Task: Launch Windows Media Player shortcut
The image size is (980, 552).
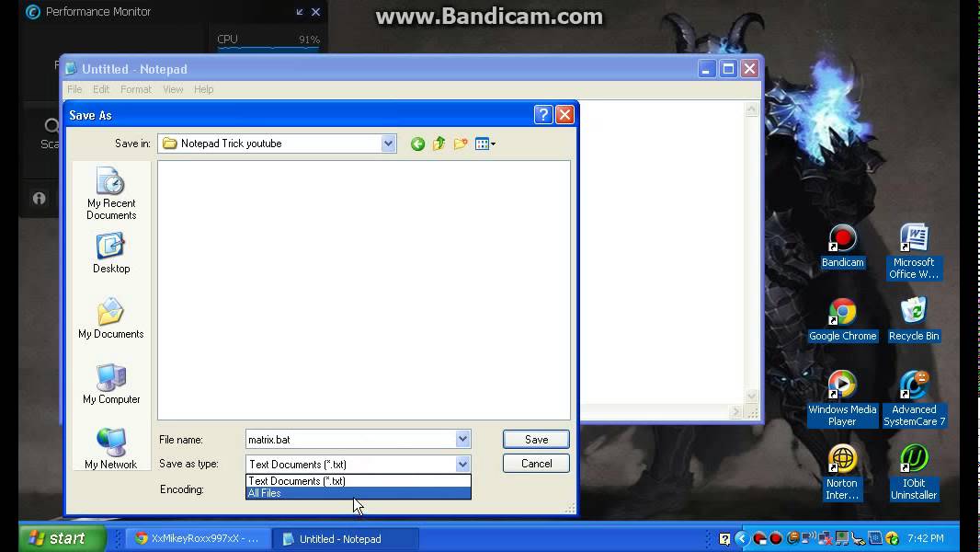Action: tap(842, 399)
